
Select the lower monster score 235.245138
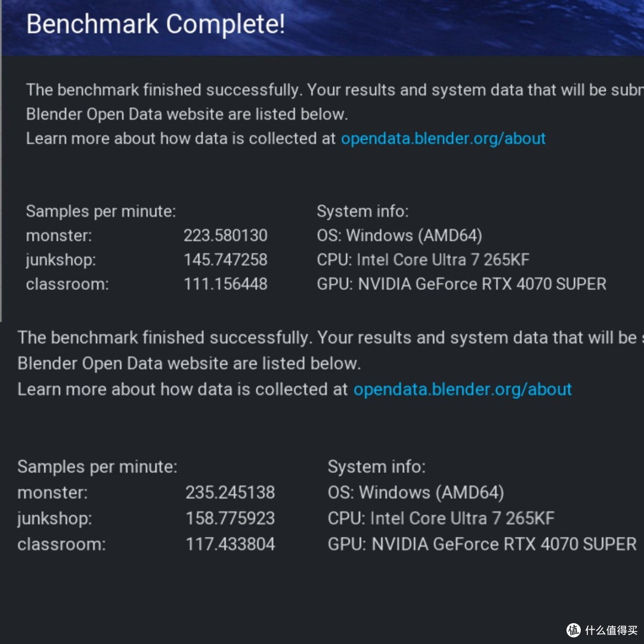[230, 493]
